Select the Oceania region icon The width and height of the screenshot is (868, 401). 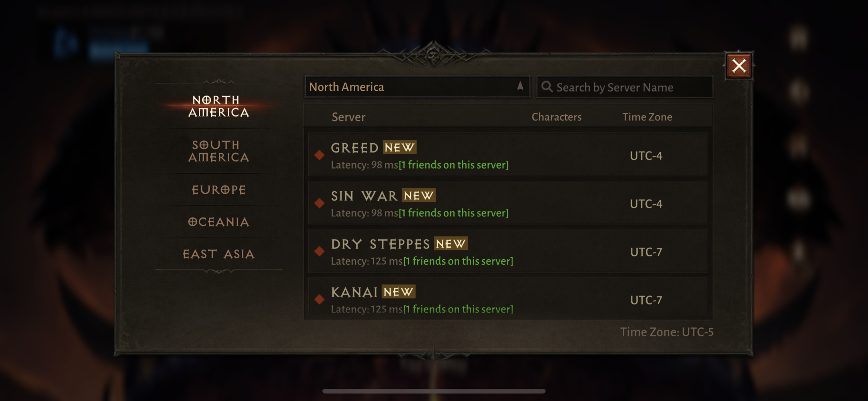pyautogui.click(x=218, y=221)
